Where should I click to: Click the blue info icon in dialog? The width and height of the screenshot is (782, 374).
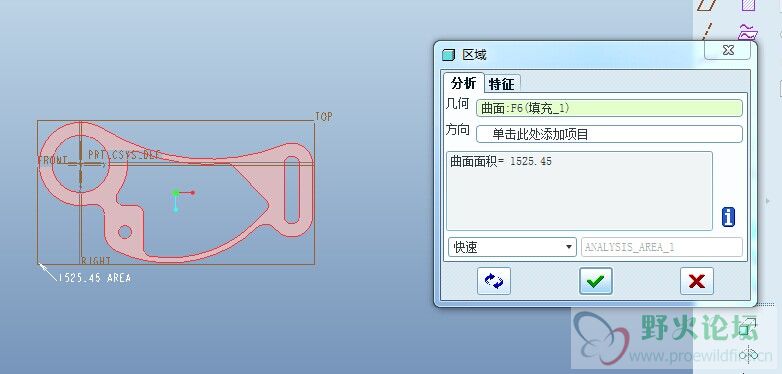(x=728, y=217)
